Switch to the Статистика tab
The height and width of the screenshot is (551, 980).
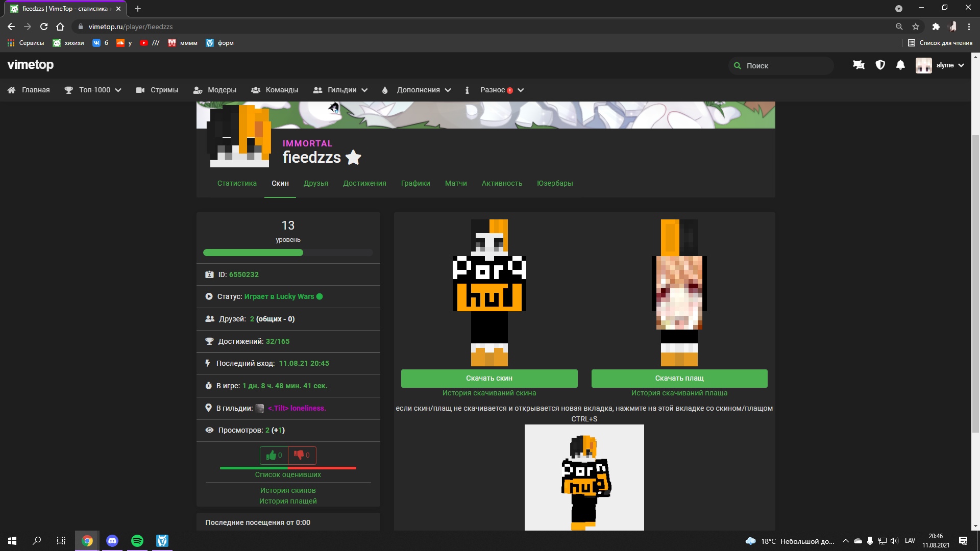237,183
